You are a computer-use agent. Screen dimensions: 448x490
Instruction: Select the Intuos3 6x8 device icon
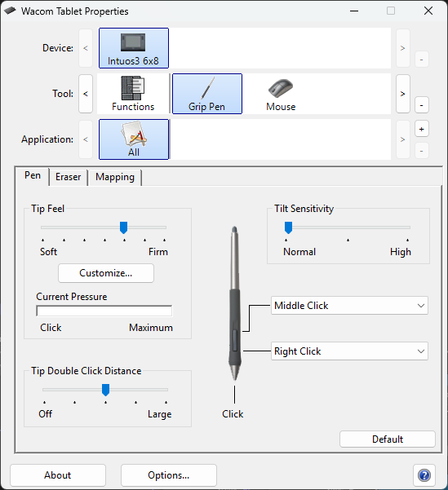pos(134,48)
